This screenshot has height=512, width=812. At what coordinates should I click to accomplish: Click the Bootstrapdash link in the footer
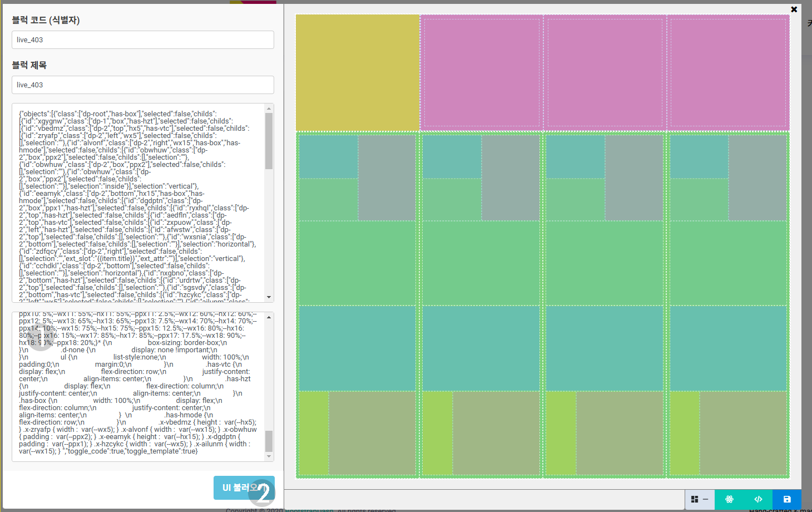pyautogui.click(x=309, y=509)
